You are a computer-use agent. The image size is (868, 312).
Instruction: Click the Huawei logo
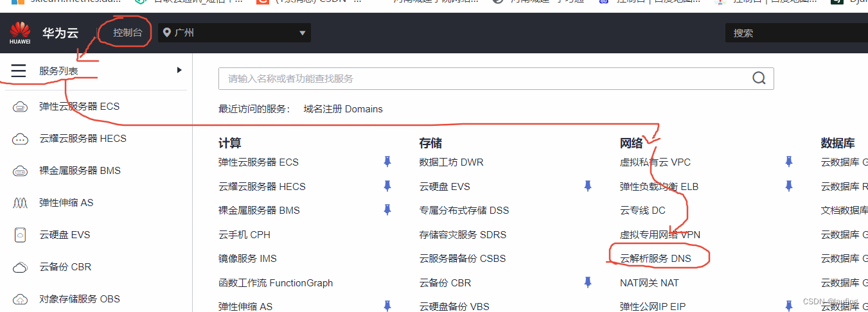click(x=20, y=33)
